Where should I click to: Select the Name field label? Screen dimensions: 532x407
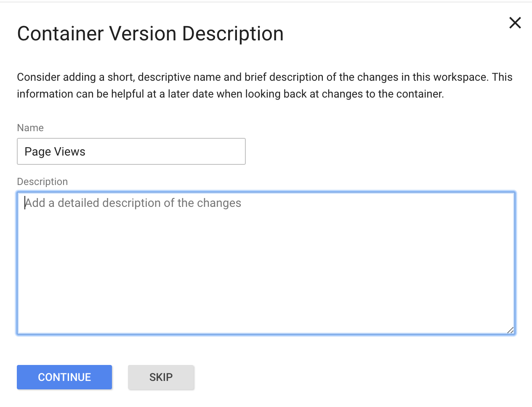pos(30,128)
